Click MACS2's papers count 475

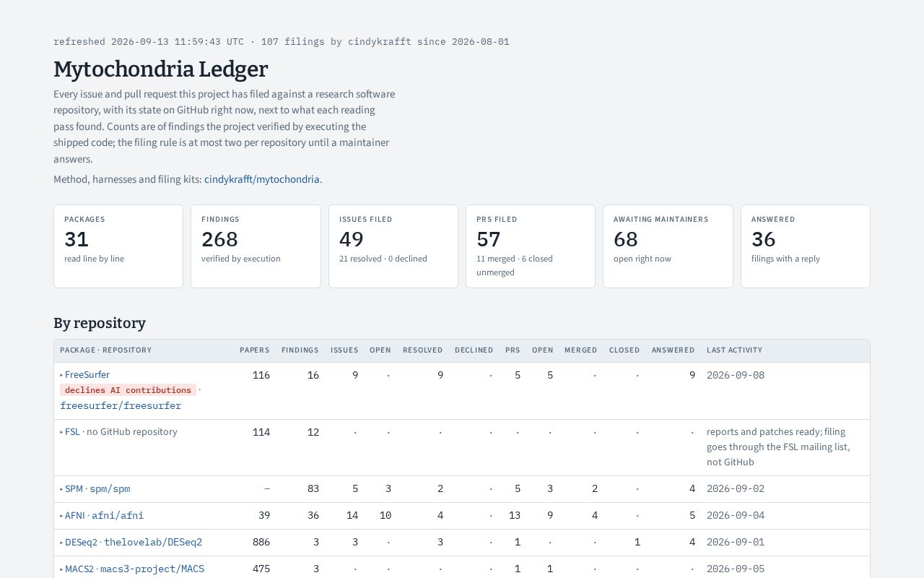(261, 569)
